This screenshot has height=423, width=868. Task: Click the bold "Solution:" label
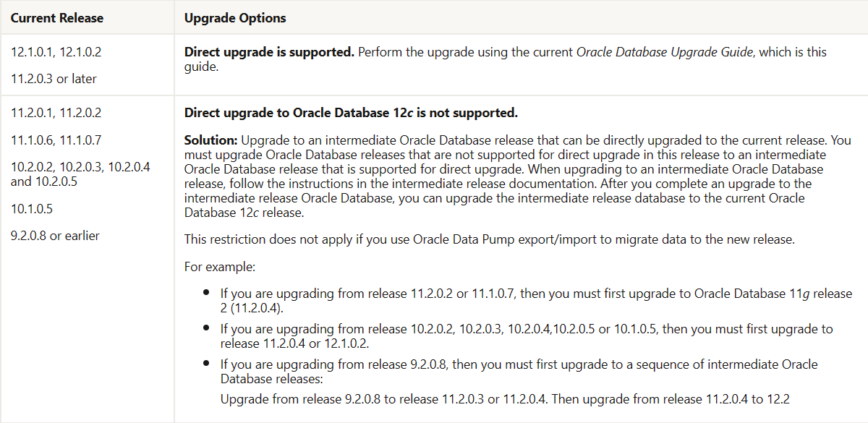point(210,140)
